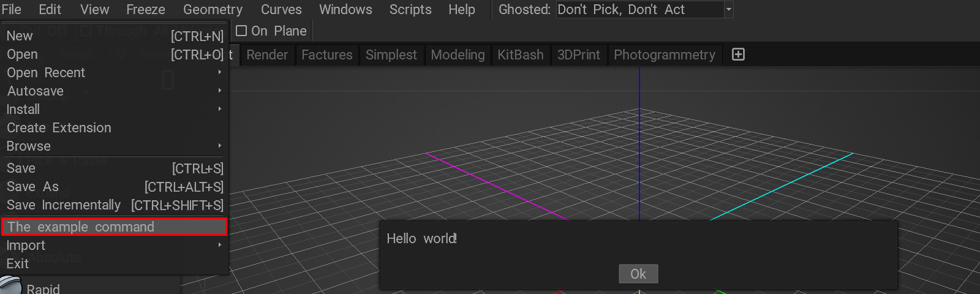Viewport: 980px width, 294px height.
Task: Click the plus icon to add a workspace tab
Action: click(738, 55)
